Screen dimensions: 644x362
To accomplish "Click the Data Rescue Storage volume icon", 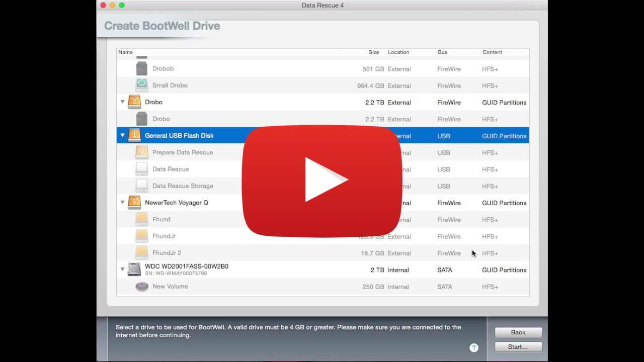I will [x=141, y=186].
